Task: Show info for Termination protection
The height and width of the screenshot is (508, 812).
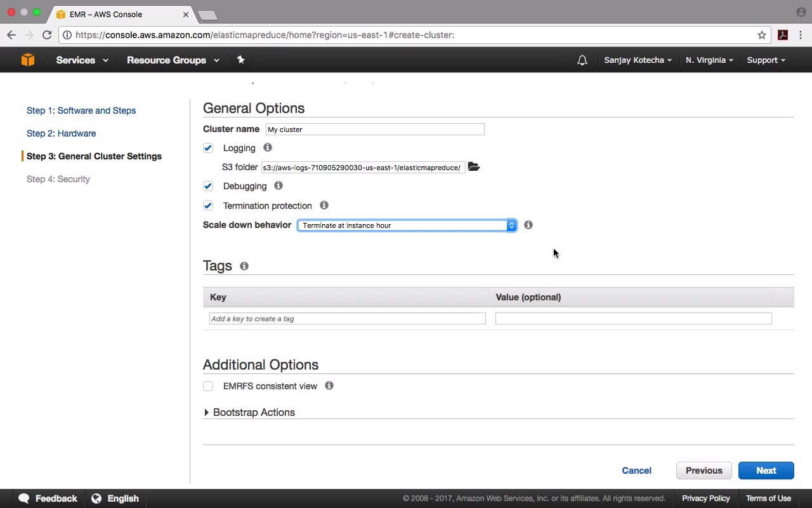Action: pos(324,206)
